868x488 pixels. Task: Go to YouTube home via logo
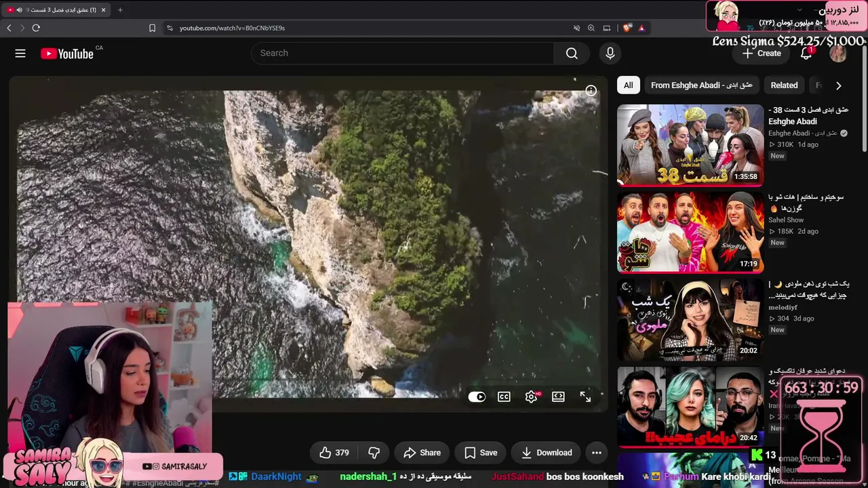(67, 54)
